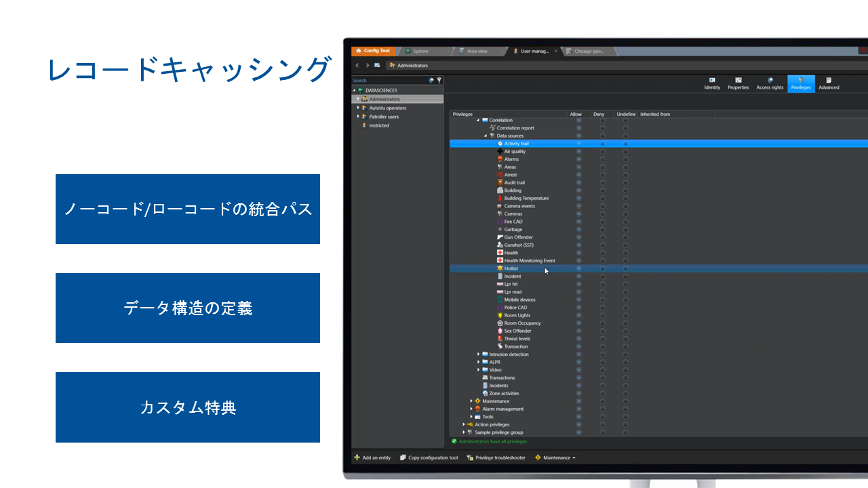This screenshot has height=488, width=868.
Task: Click the Sex Offender icon
Action: (x=500, y=331)
